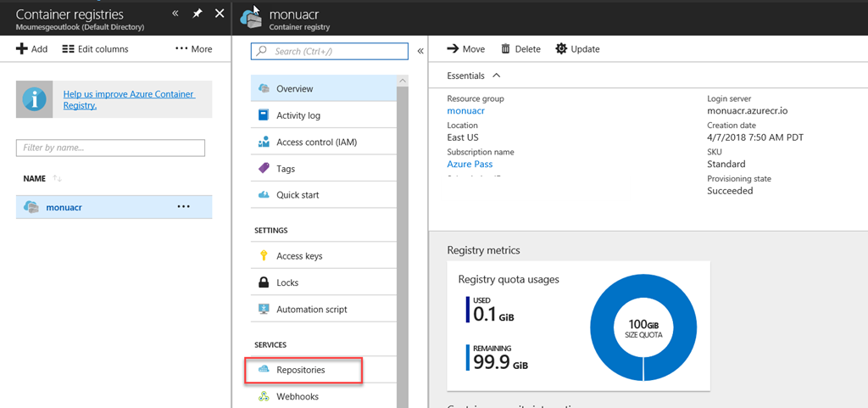
Task: Focus the Filter by name field
Action: tap(111, 148)
